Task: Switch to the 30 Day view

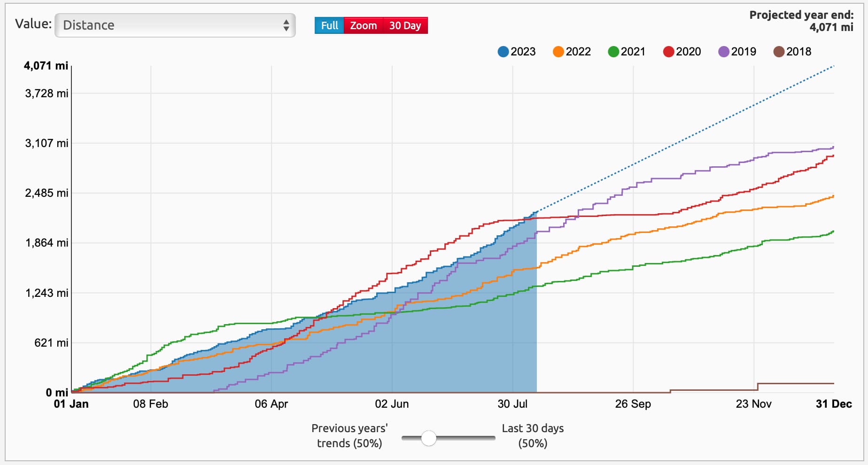Action: tap(405, 25)
